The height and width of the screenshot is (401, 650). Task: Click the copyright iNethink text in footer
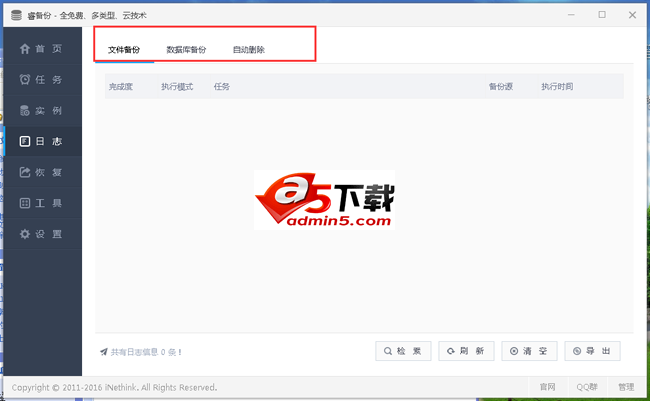coord(114,387)
